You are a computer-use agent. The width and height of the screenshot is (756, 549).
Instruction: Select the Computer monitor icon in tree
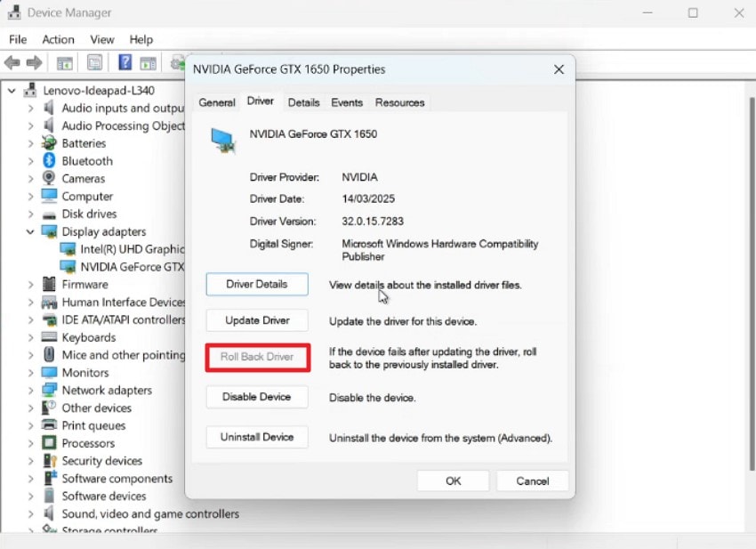click(49, 196)
